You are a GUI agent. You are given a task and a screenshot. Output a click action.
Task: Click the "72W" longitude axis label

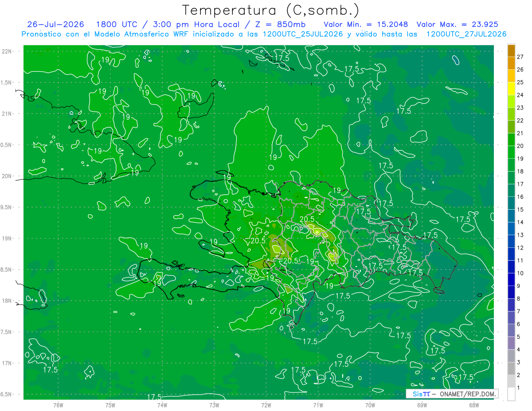pos(266,405)
